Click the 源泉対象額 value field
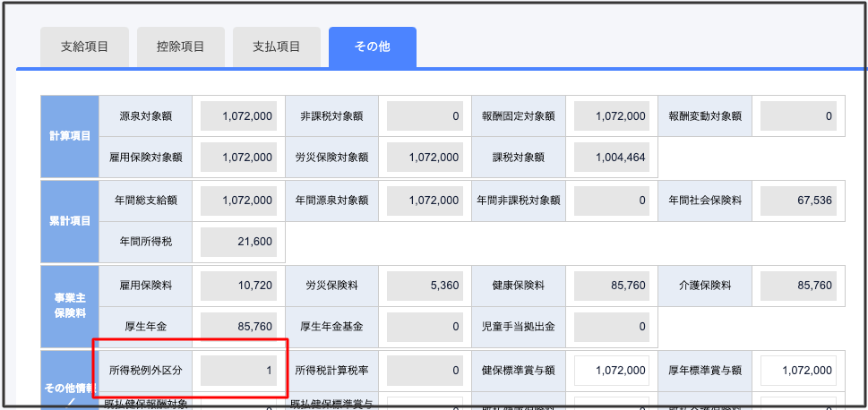Screen dimensions: 868x410 point(238,116)
